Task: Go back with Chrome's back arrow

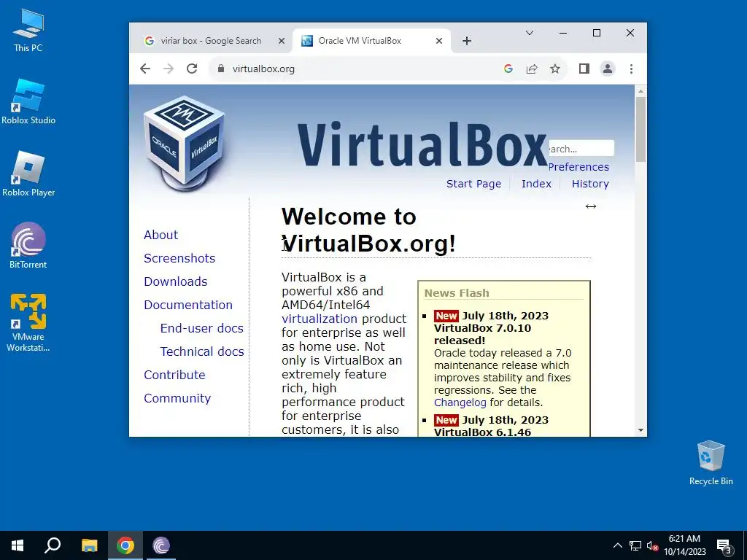Action: tap(145, 69)
